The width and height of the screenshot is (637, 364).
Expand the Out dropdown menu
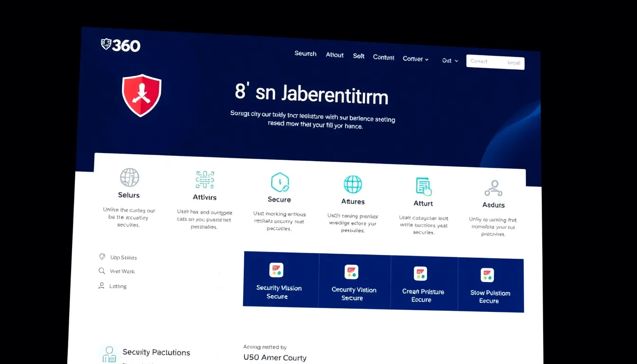[x=450, y=61]
